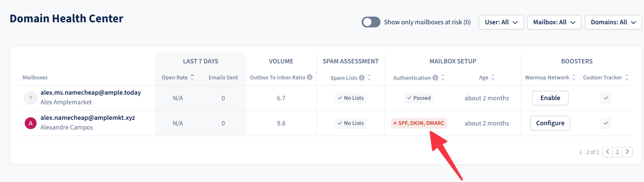Sort by Open Rate column arrows
The image size is (644, 182).
(192, 77)
